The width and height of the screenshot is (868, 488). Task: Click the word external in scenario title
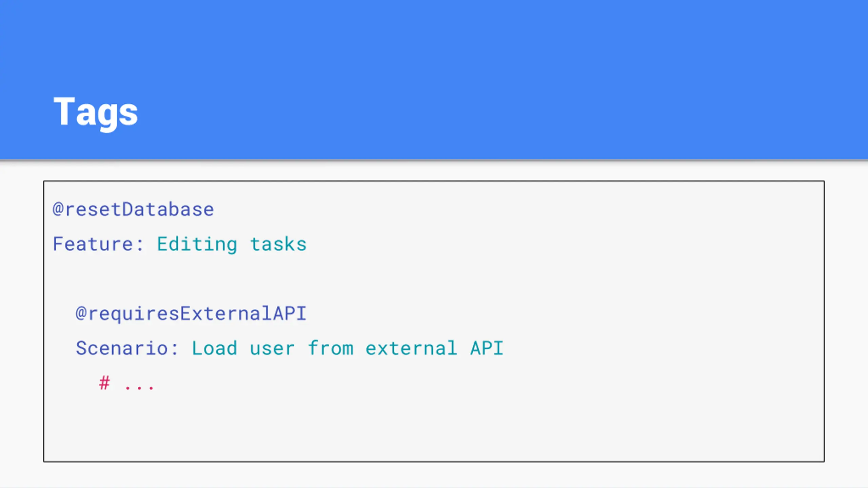coord(411,348)
